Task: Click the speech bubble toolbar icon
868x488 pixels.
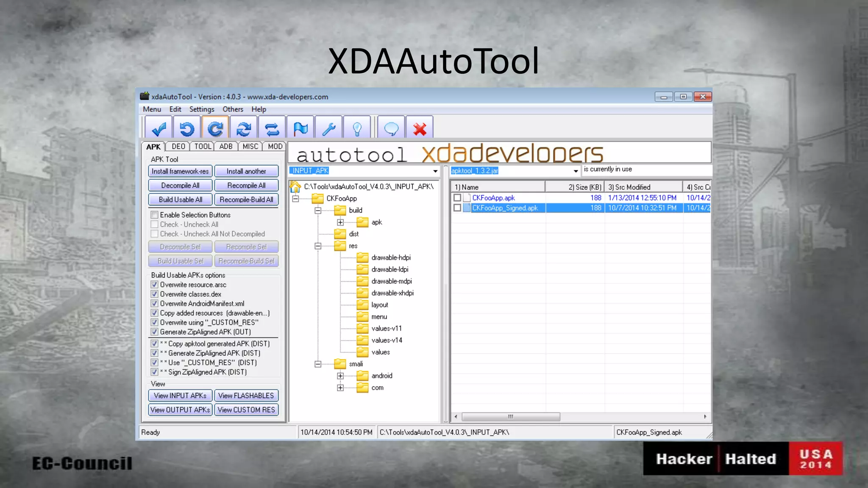Action: pos(391,128)
